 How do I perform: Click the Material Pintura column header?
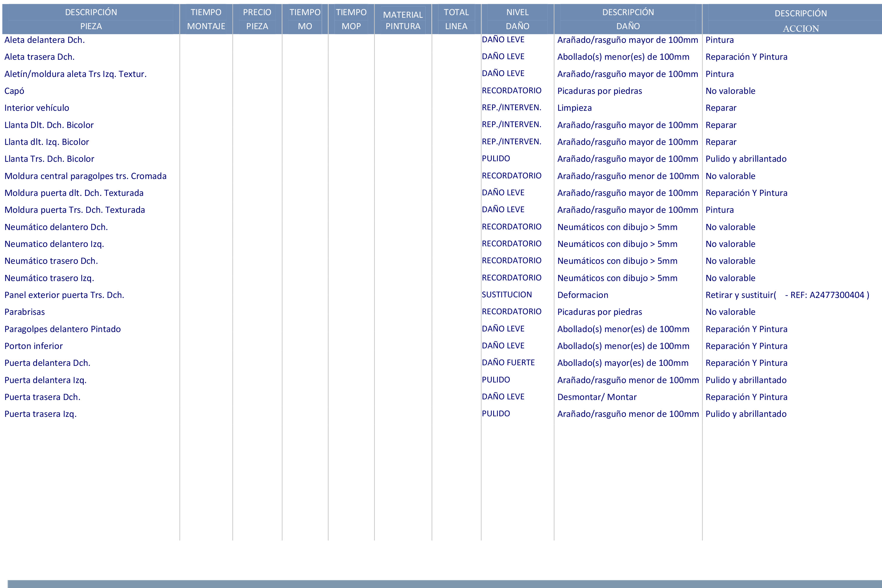403,20
